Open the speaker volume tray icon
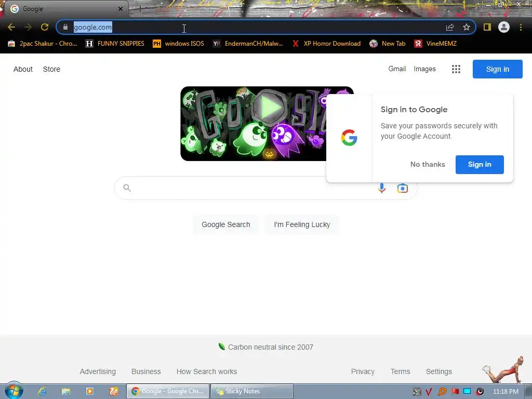The height and width of the screenshot is (399, 532). (480, 392)
